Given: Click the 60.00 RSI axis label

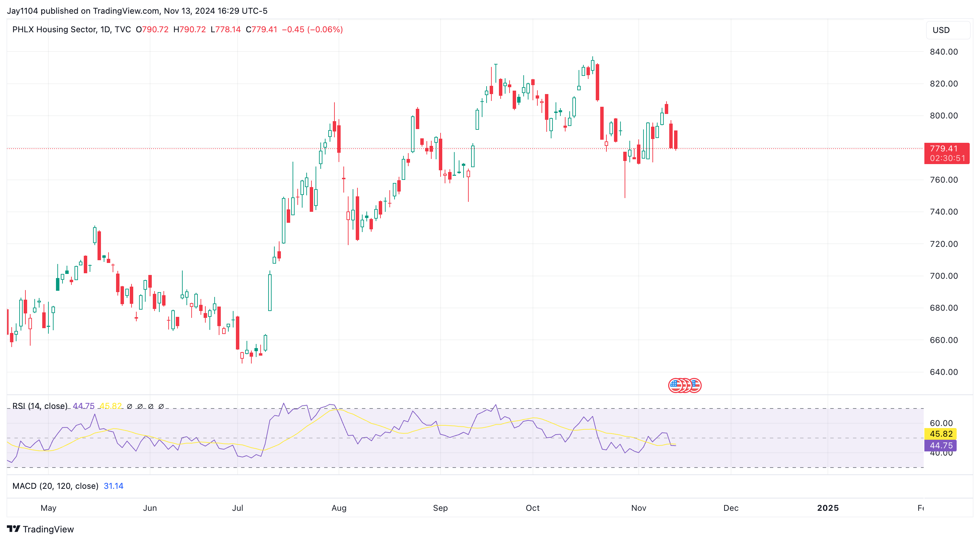Looking at the screenshot, I should [x=941, y=423].
